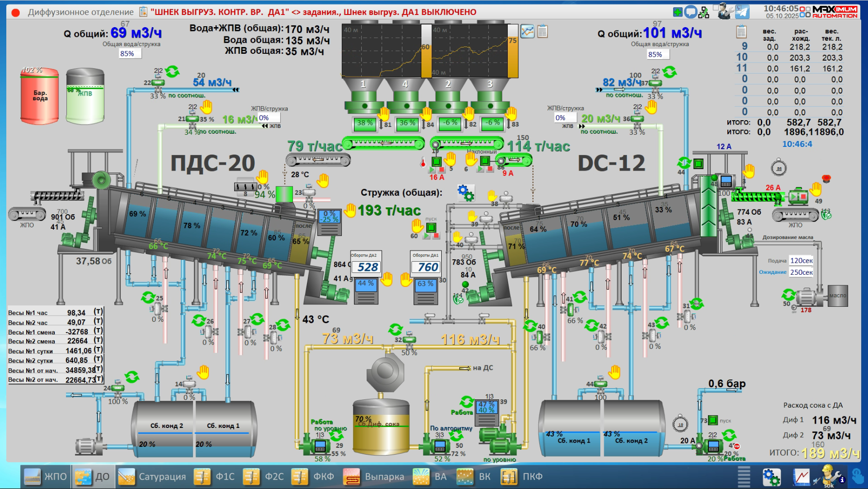The height and width of the screenshot is (489, 868).
Task: Switch to the Сатурация screen tab
Action: (152, 476)
